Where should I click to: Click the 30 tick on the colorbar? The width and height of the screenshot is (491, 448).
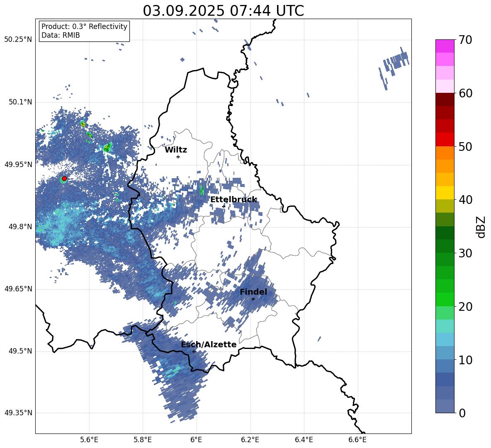click(465, 253)
